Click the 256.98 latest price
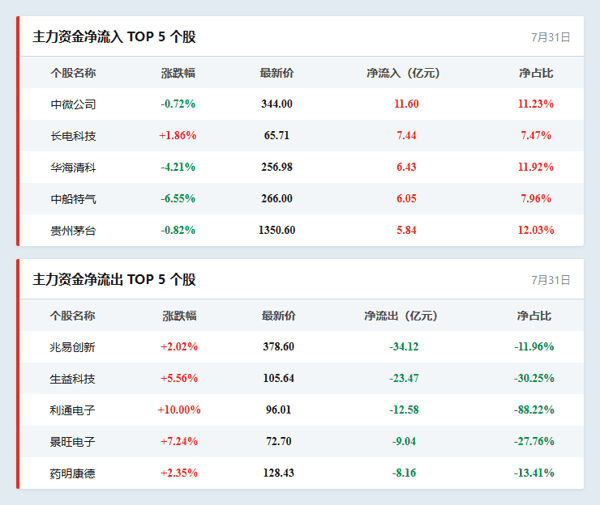Image resolution: width=600 pixels, height=505 pixels. point(277,167)
